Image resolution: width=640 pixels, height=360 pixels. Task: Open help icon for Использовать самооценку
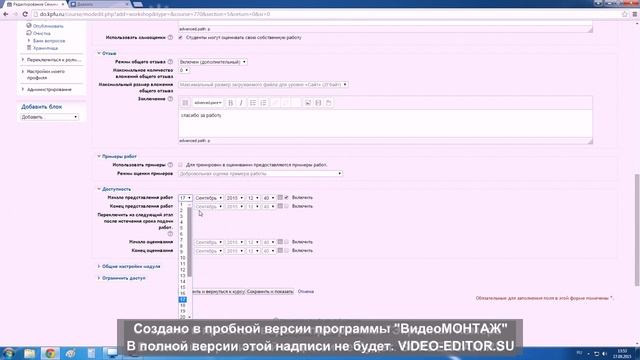(x=170, y=38)
